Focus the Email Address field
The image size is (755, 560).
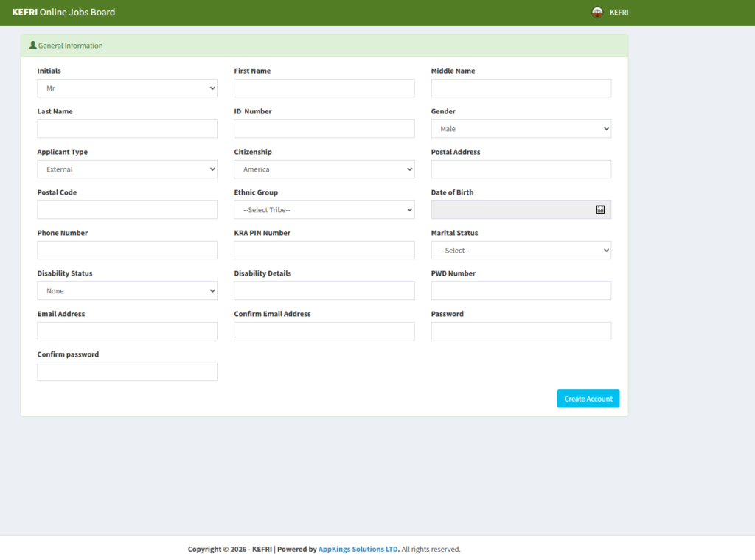(x=127, y=332)
